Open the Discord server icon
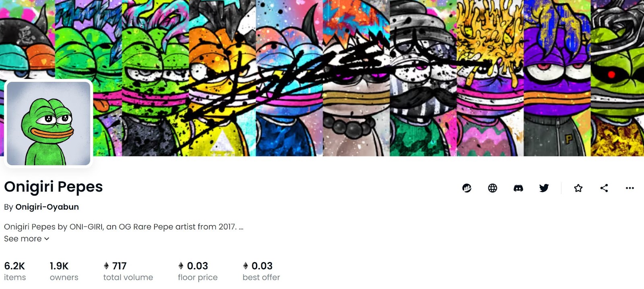Viewport: 644px width, 289px height. click(x=518, y=188)
